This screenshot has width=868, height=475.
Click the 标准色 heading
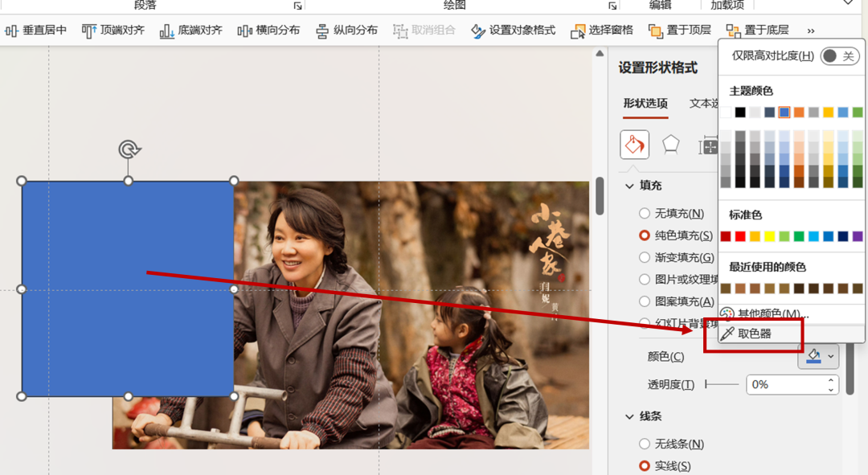745,215
